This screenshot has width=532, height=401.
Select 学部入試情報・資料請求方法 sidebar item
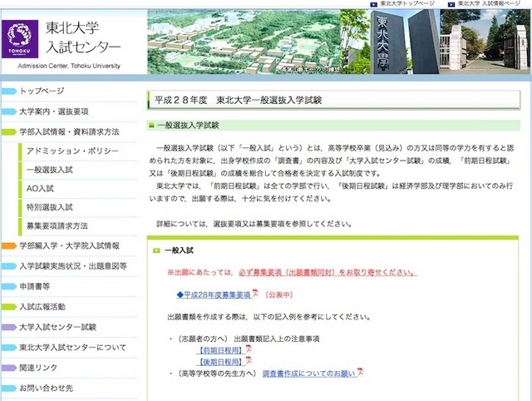click(69, 131)
